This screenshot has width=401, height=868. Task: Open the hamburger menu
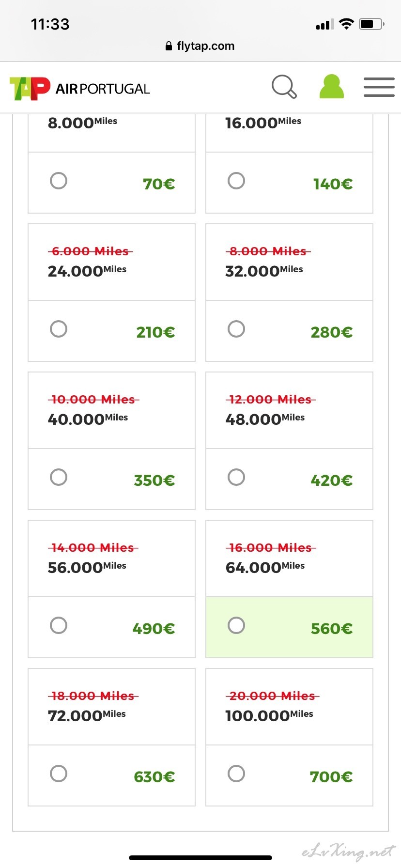click(x=379, y=87)
